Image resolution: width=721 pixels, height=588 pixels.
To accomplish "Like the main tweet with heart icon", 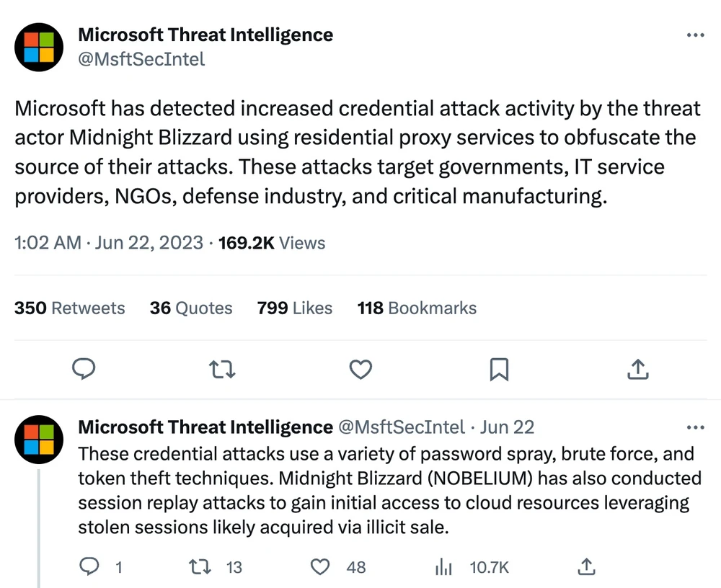I will pyautogui.click(x=360, y=370).
